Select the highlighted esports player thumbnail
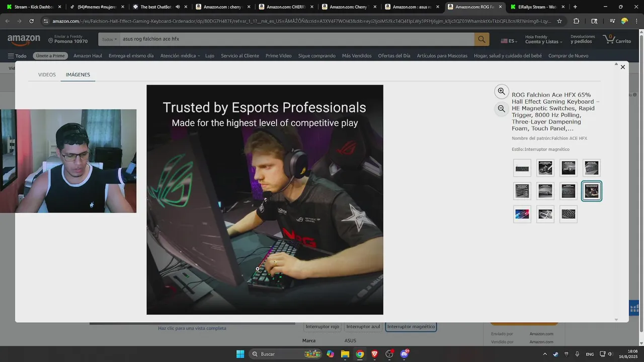 592,191
